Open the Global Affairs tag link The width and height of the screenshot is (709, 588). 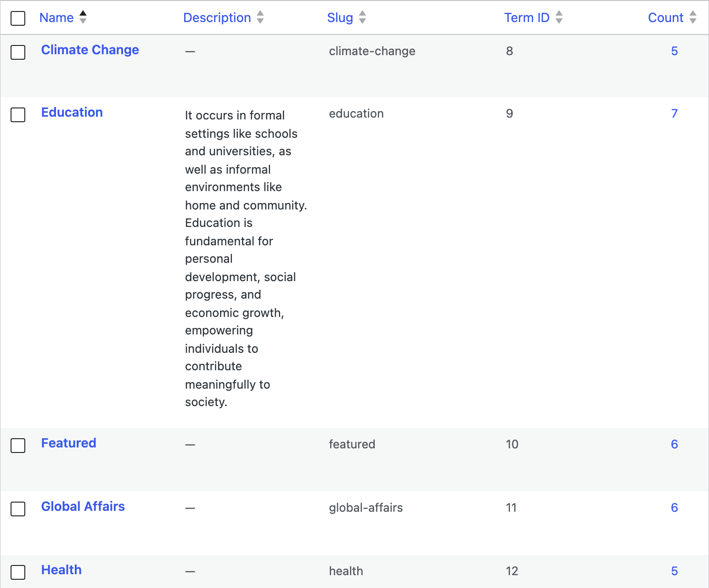83,506
